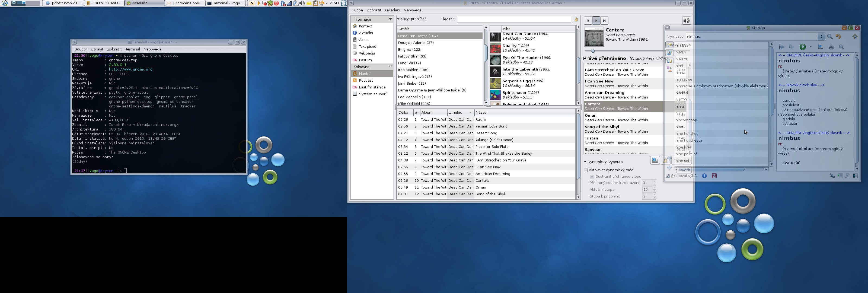This screenshot has width=868, height=293.
Task: Click the StarDict word list horizontal scrollbar
Action: [x=721, y=169]
